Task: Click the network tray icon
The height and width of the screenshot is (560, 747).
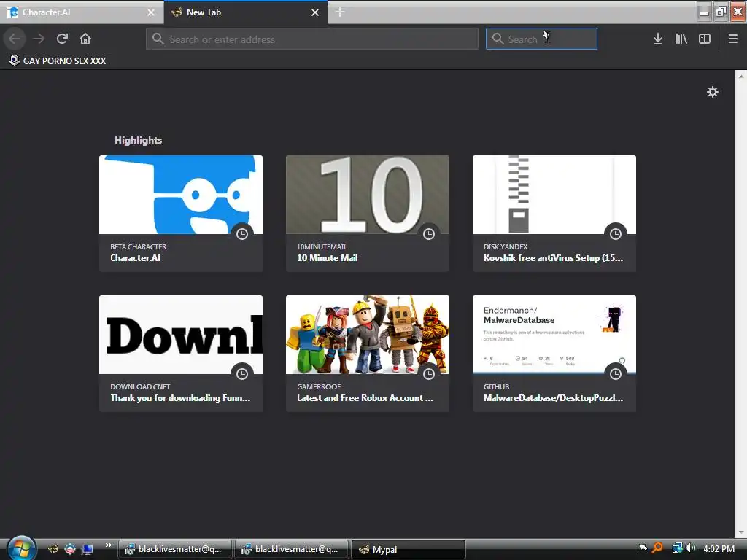Action: pyautogui.click(x=677, y=548)
